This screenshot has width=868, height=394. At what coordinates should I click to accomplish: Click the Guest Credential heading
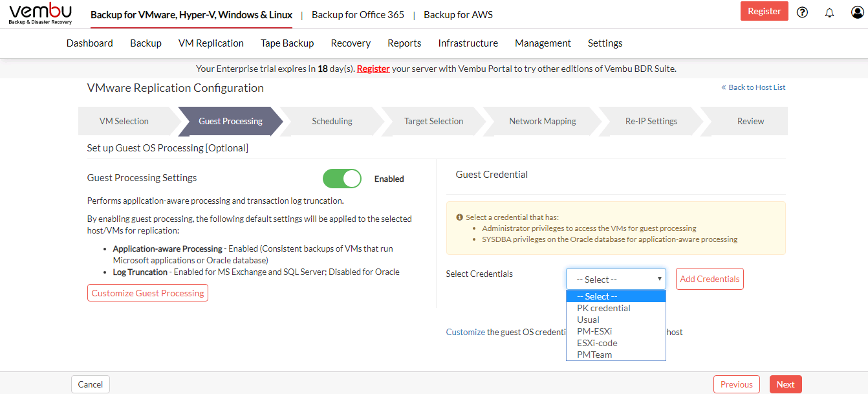click(x=492, y=175)
